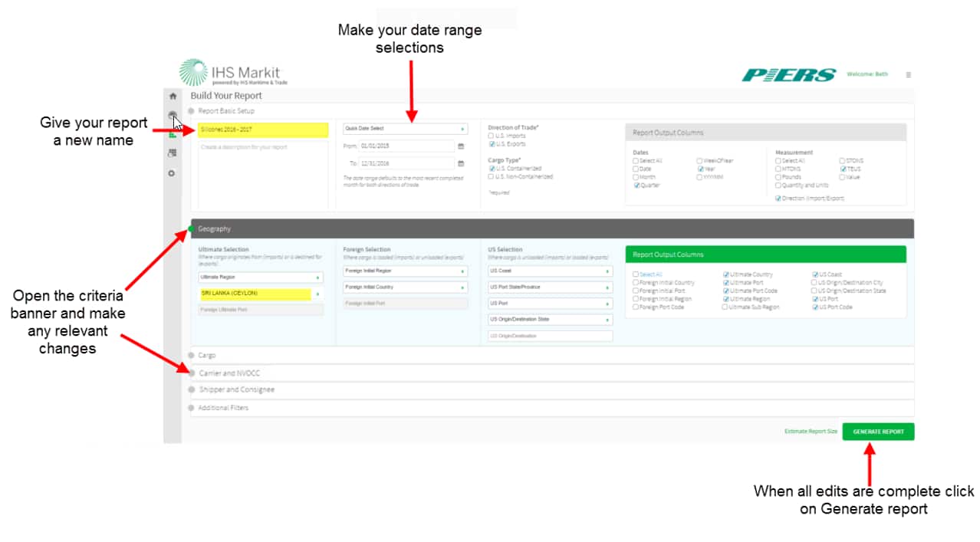The height and width of the screenshot is (542, 980).
Task: Open the US Port State/Province dropdown
Action: pos(550,287)
